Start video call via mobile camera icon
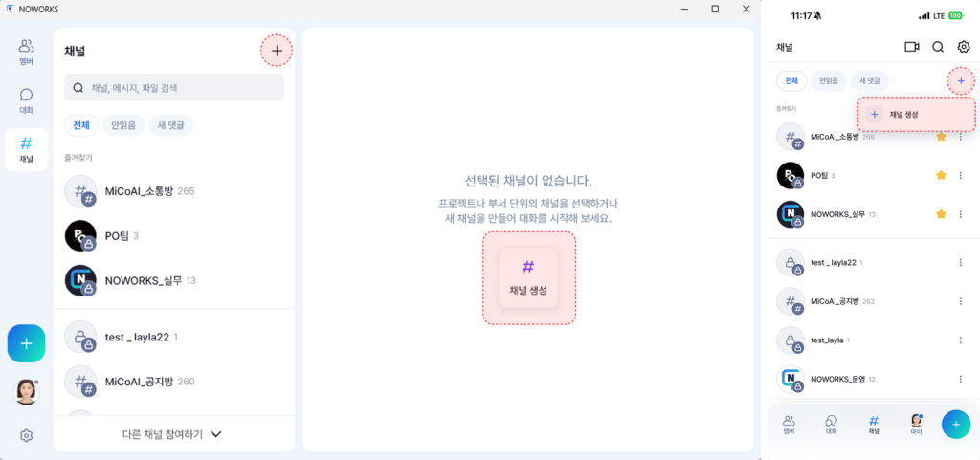This screenshot has width=980, height=460. (x=912, y=47)
